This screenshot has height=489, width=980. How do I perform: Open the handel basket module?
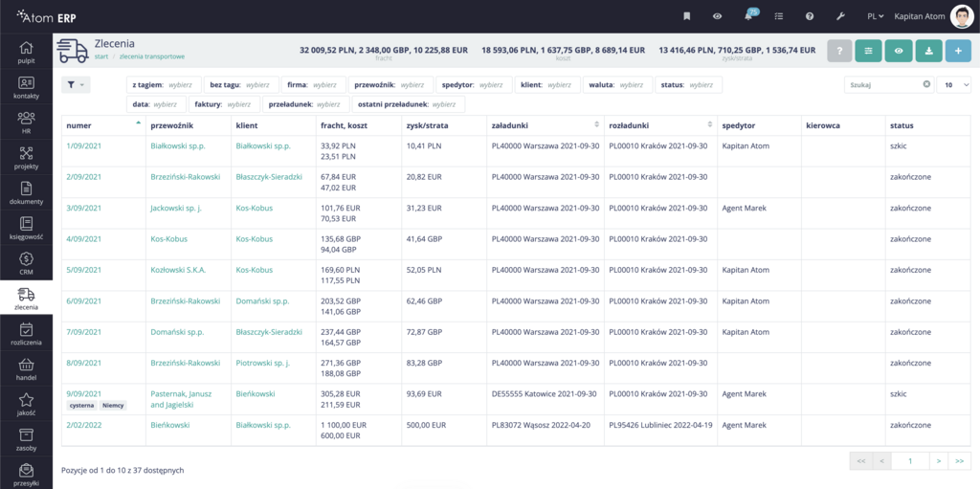click(x=26, y=368)
